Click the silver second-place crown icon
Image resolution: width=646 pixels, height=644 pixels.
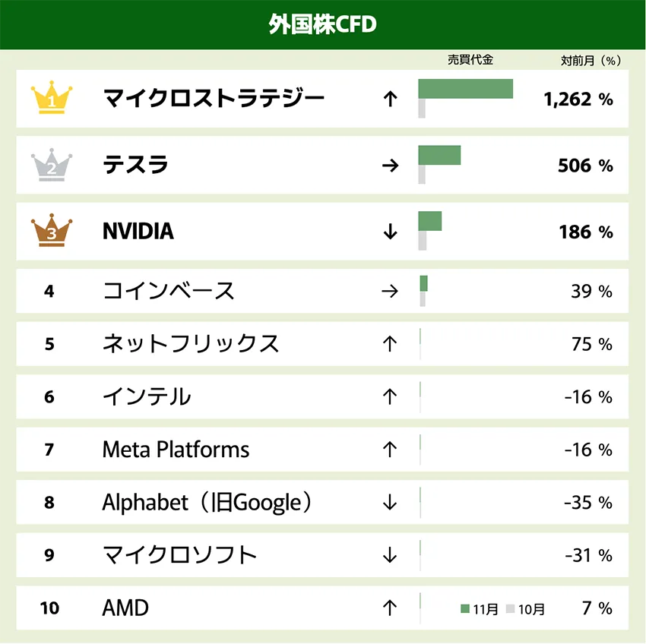click(x=52, y=164)
